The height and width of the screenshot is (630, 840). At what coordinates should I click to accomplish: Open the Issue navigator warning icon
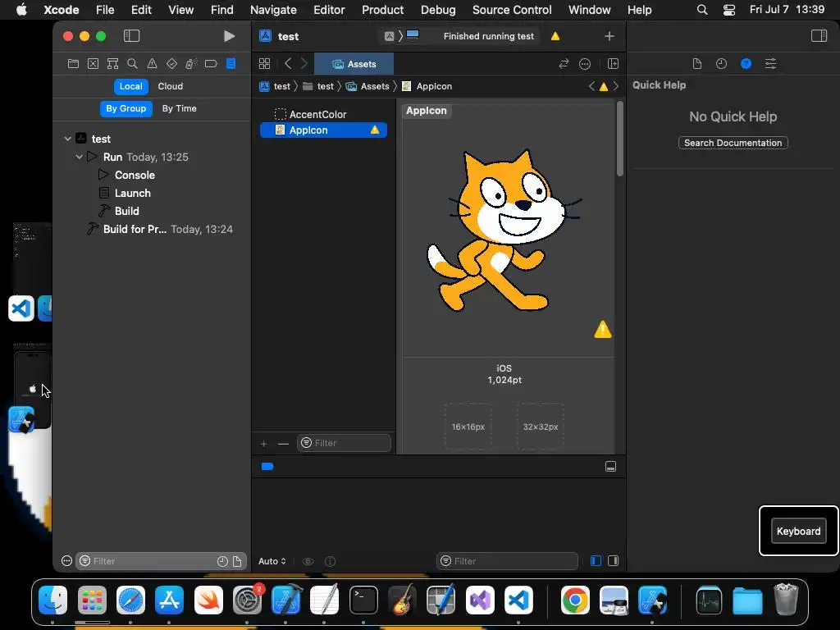pyautogui.click(x=152, y=64)
